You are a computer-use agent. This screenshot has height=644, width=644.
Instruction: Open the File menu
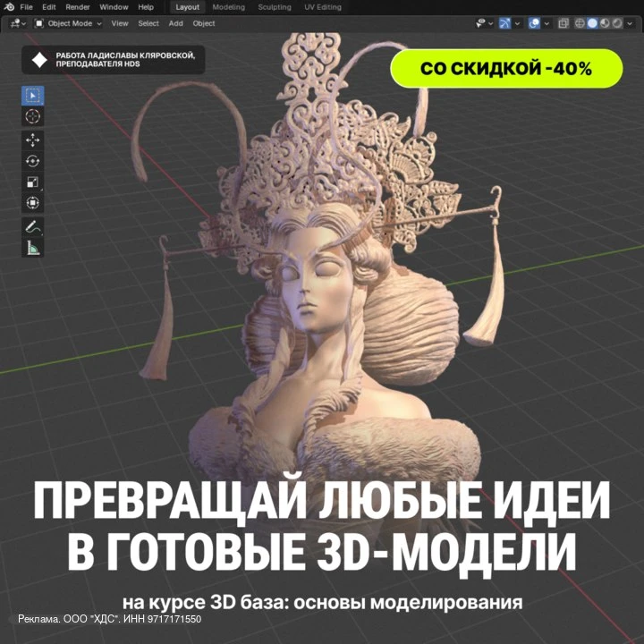[x=26, y=7]
